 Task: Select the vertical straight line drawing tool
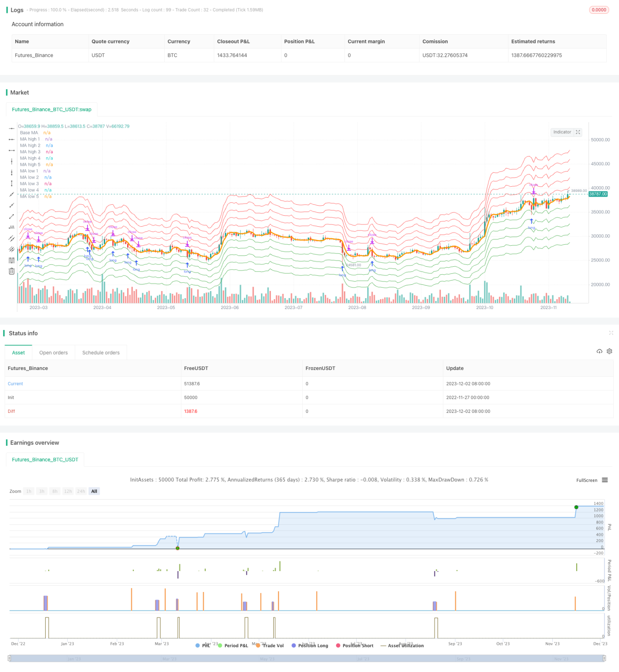pyautogui.click(x=11, y=161)
